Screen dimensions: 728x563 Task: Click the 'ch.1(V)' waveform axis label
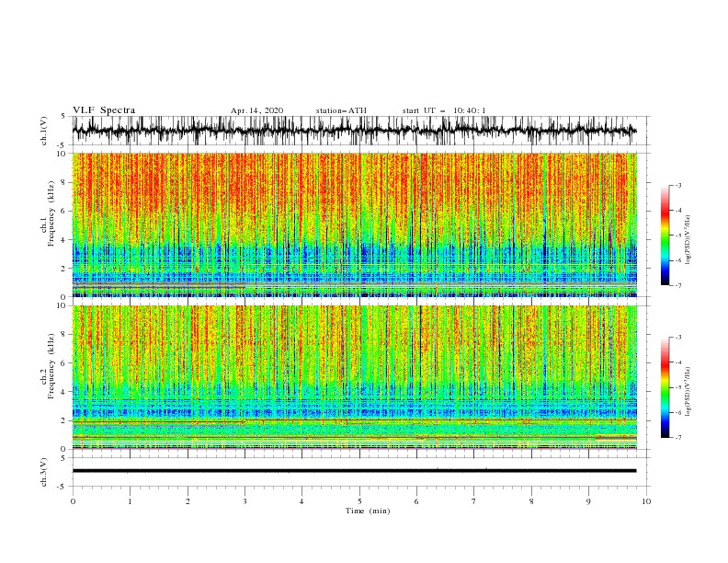click(44, 131)
